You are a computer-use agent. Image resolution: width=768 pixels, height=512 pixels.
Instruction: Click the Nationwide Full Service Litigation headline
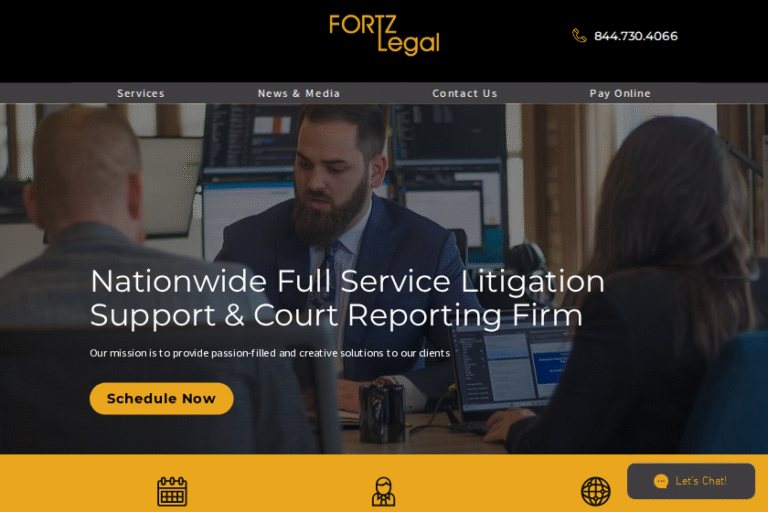pyautogui.click(x=347, y=282)
